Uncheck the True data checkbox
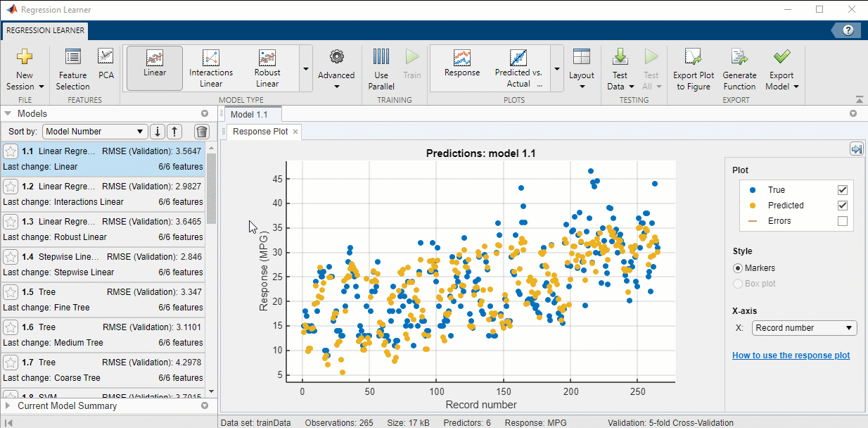 click(x=843, y=190)
